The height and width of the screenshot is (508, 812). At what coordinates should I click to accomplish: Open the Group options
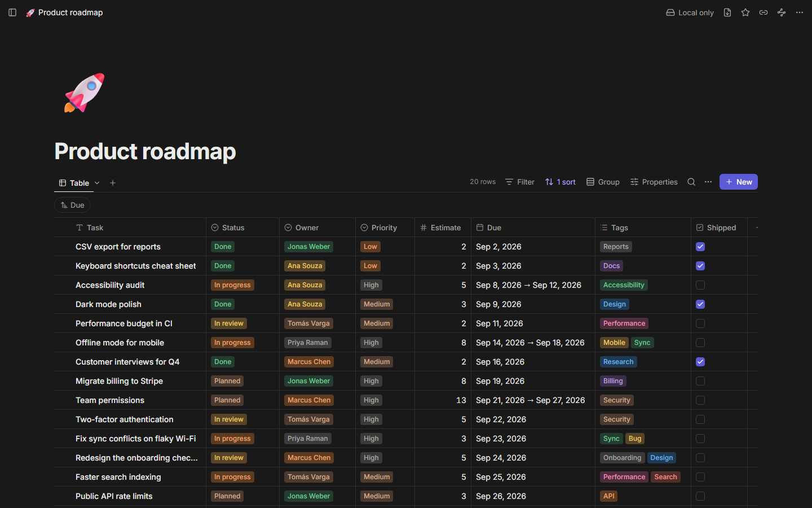[603, 182]
